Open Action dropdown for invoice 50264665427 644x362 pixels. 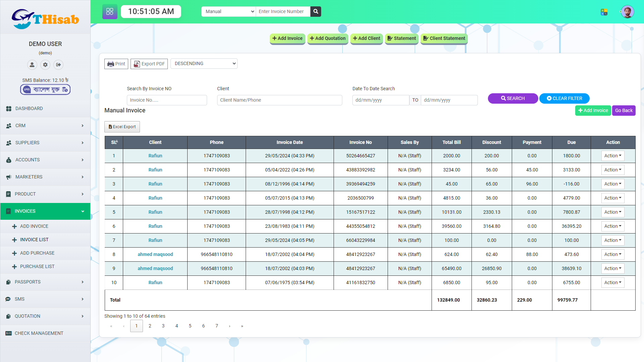click(612, 156)
